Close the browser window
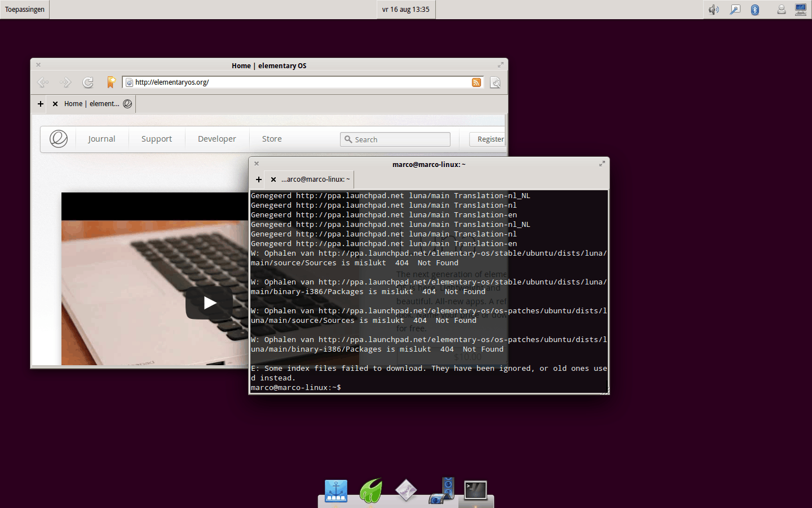Viewport: 812px width, 508px height. (x=38, y=65)
